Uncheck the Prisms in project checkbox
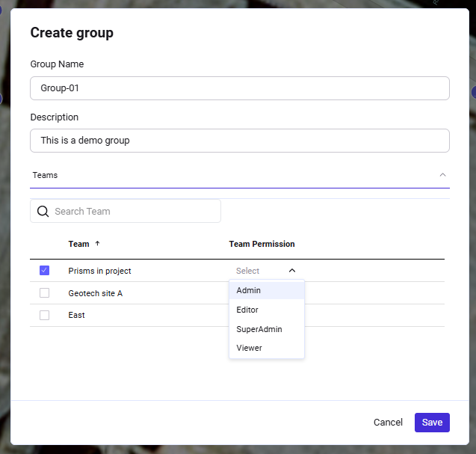Viewport: 476px width, 454px height. tap(44, 271)
